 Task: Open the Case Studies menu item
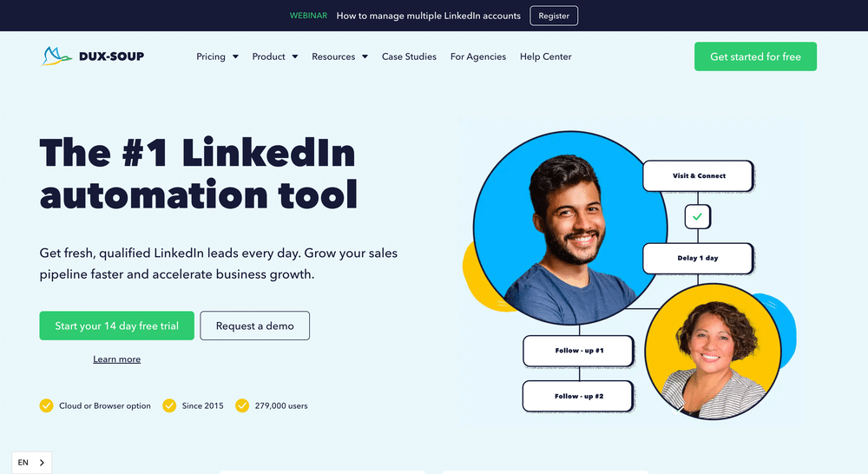(x=409, y=56)
